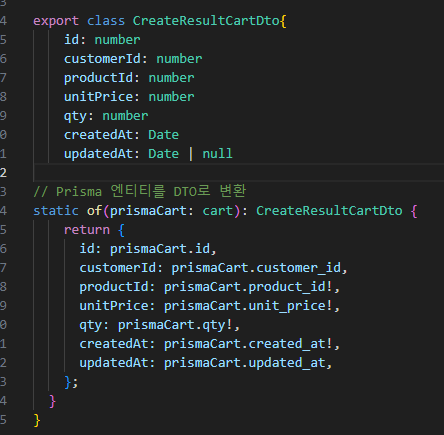The width and height of the screenshot is (444, 435).
Task: Click 'customer_id' field of prismaCart
Action: 299,268
